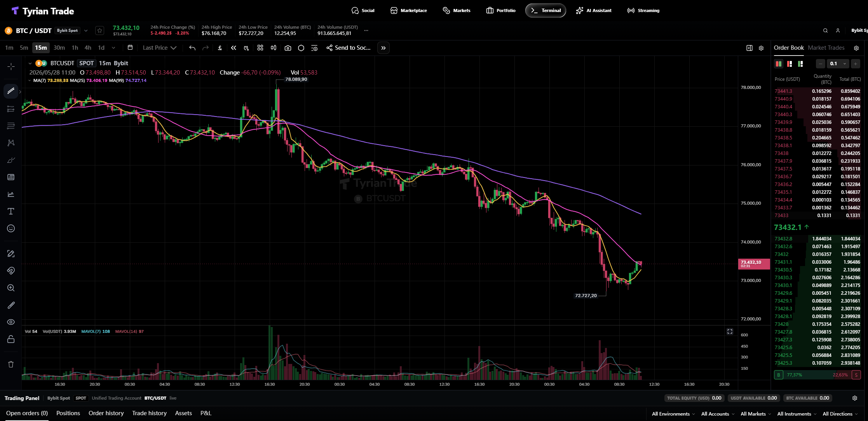868x421 pixels.
Task: Toggle magnet mode in drawing sidebar
Action: click(11, 271)
